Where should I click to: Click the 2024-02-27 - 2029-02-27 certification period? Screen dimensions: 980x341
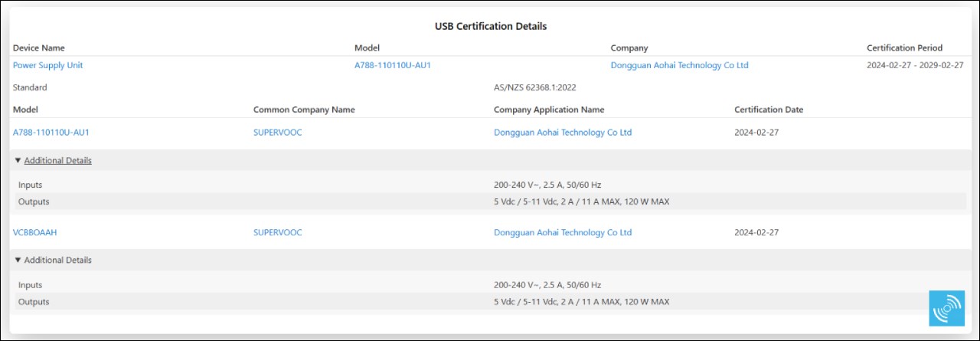pos(915,65)
